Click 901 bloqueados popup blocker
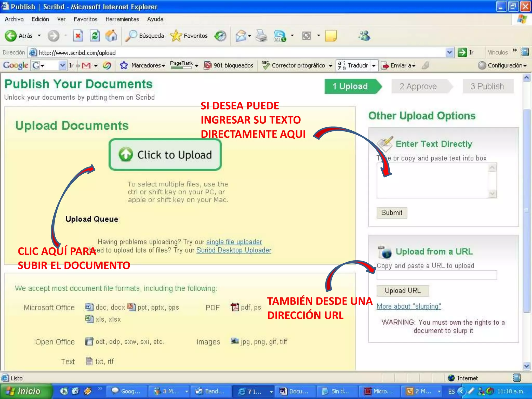This screenshot has width=532, height=399. click(x=228, y=65)
